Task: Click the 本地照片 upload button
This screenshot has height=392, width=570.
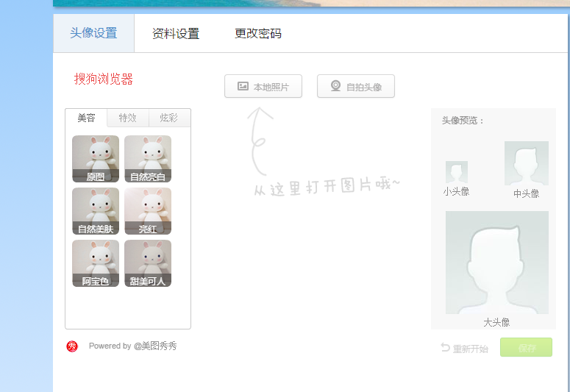Action: tap(263, 86)
